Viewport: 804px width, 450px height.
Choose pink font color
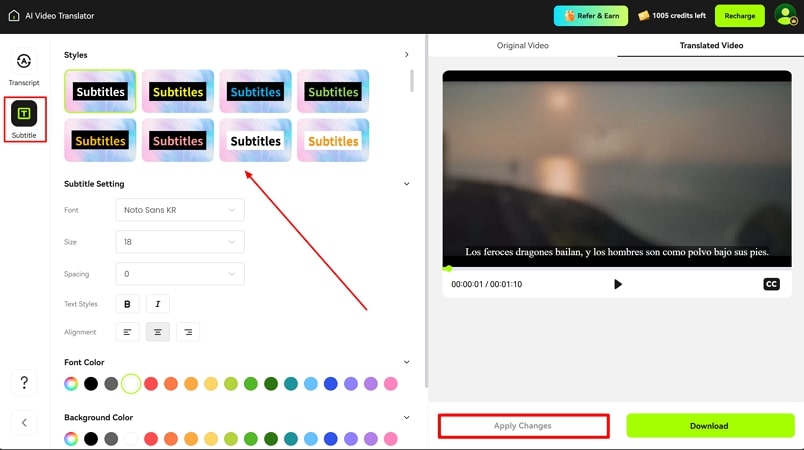[391, 383]
